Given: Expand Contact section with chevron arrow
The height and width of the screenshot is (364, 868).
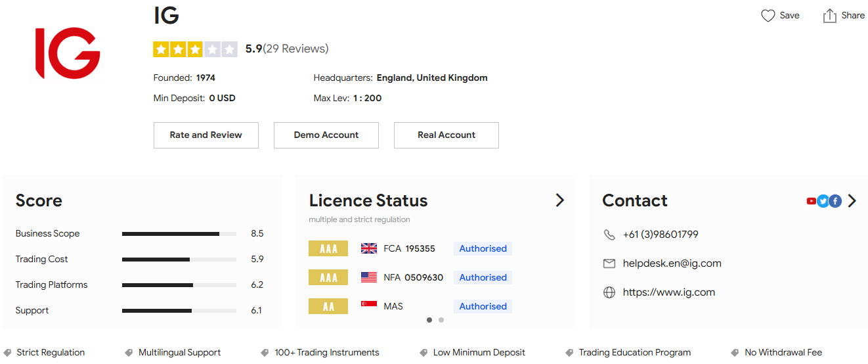Looking at the screenshot, I should pos(852,201).
